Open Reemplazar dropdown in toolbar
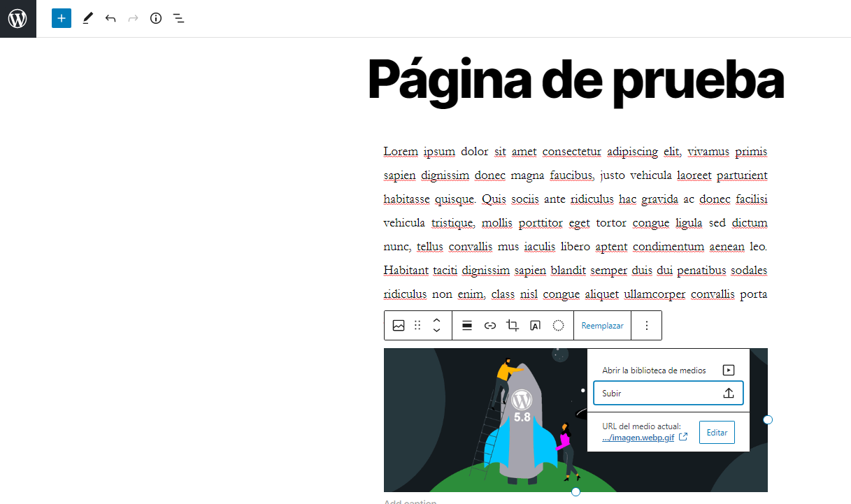Screen dimensions: 851x504 tap(602, 326)
